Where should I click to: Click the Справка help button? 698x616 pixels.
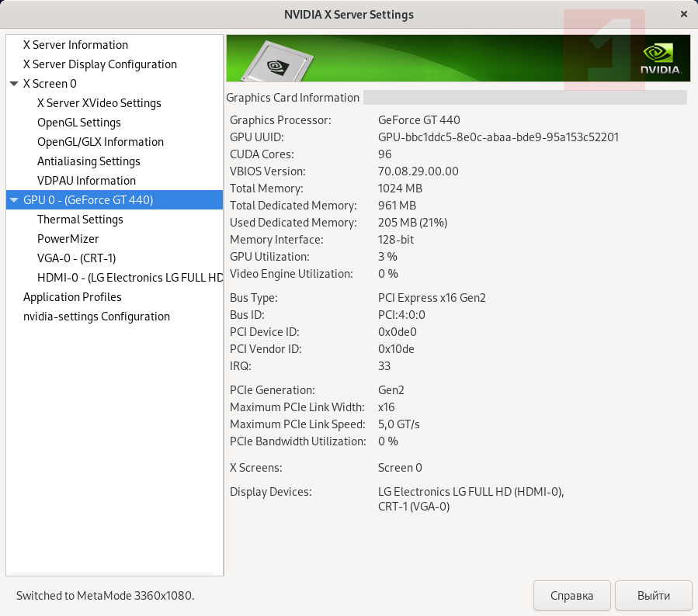(x=571, y=596)
